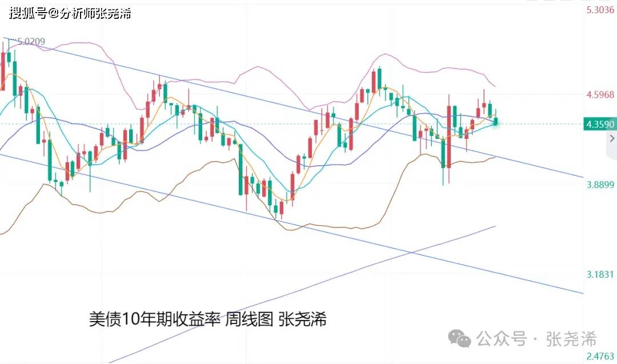617x364 pixels.
Task: Select the 5.0209 high price marker
Action: [x=27, y=41]
